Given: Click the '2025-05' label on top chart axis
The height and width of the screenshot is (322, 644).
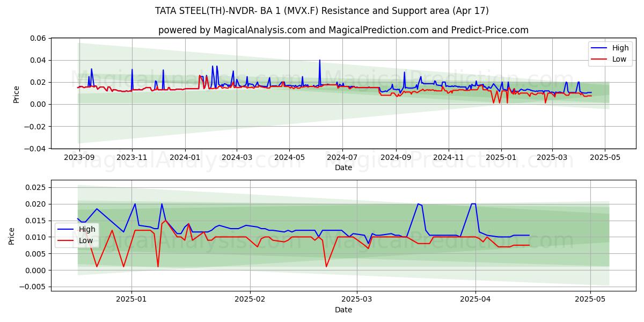Looking at the screenshot, I should (x=605, y=157).
